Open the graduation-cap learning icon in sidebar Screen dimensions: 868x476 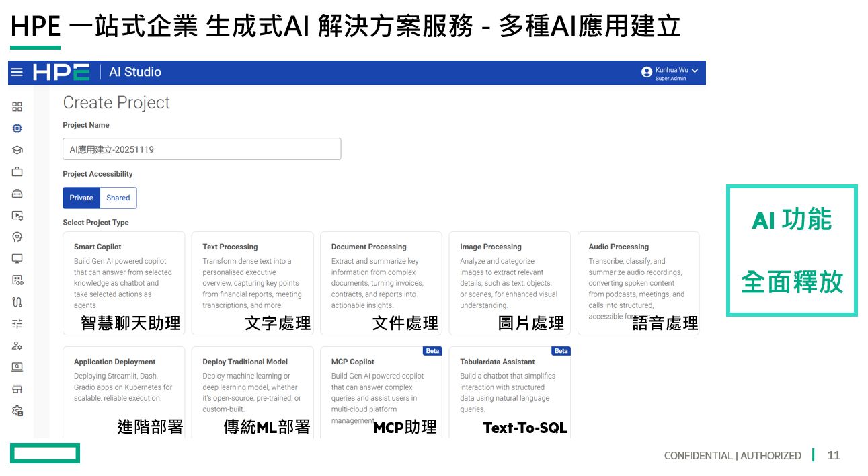click(17, 149)
